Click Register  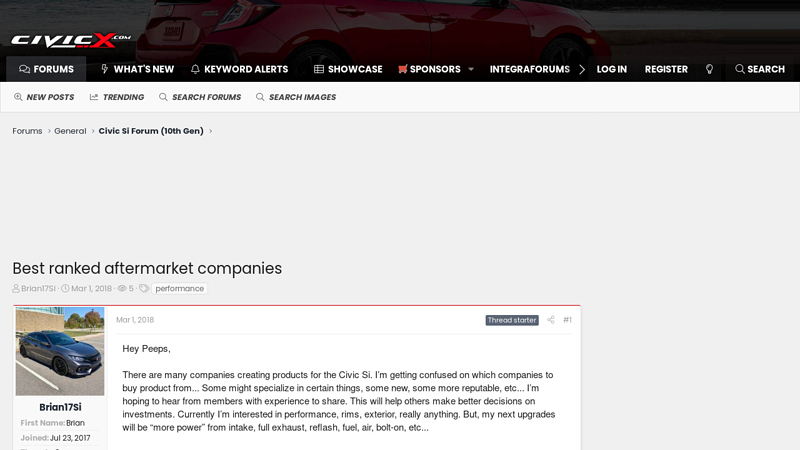(x=666, y=69)
